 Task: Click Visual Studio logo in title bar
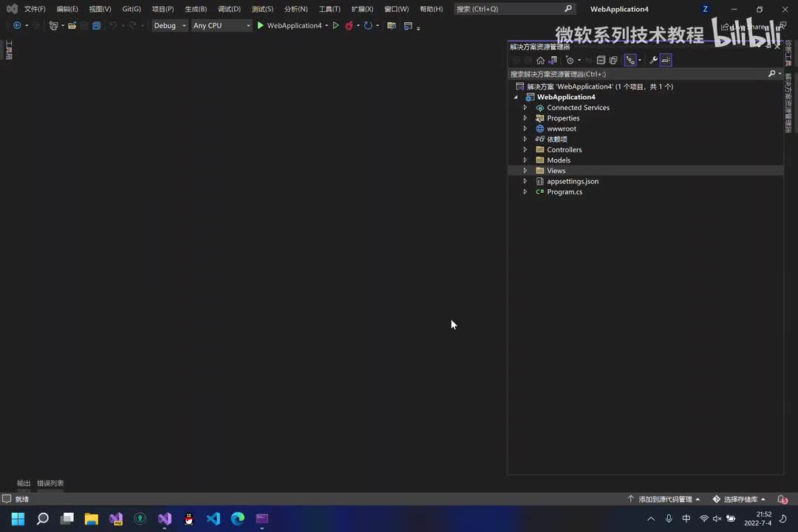12,9
